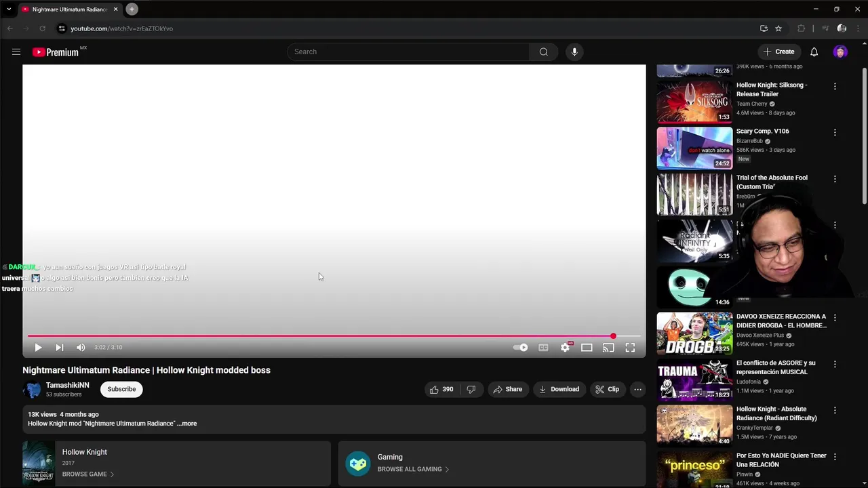Screen dimensions: 868x488
Task: Open the tab search dropdown arrow
Action: (9, 9)
